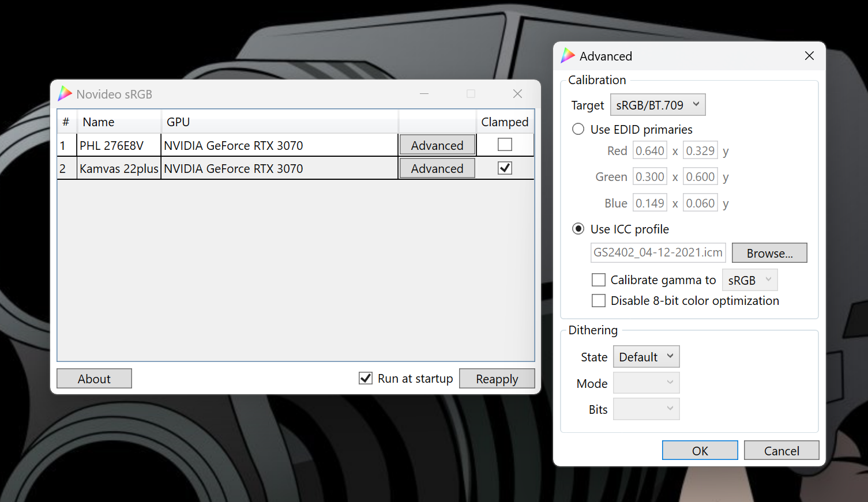
Task: Click the Red y value field
Action: [x=700, y=151]
